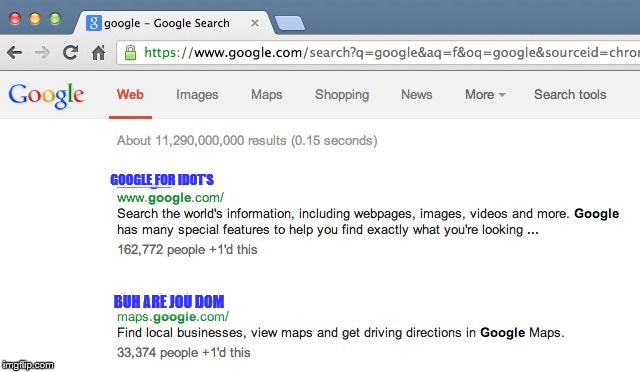
Task: Click the Search the world's information snippet
Action: [368, 222]
